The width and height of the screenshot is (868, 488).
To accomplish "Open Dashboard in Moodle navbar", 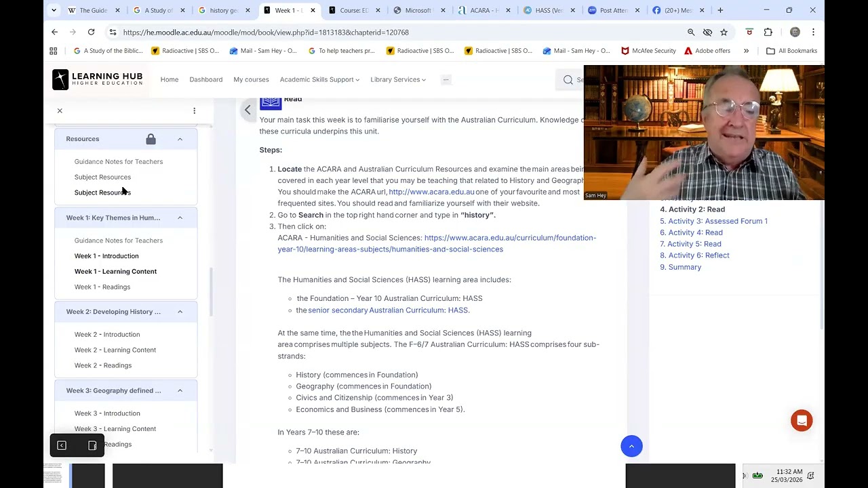I will tap(206, 80).
